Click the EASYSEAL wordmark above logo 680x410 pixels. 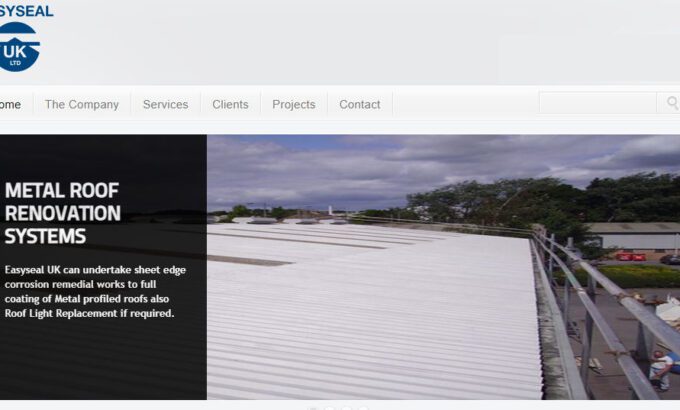[26, 11]
